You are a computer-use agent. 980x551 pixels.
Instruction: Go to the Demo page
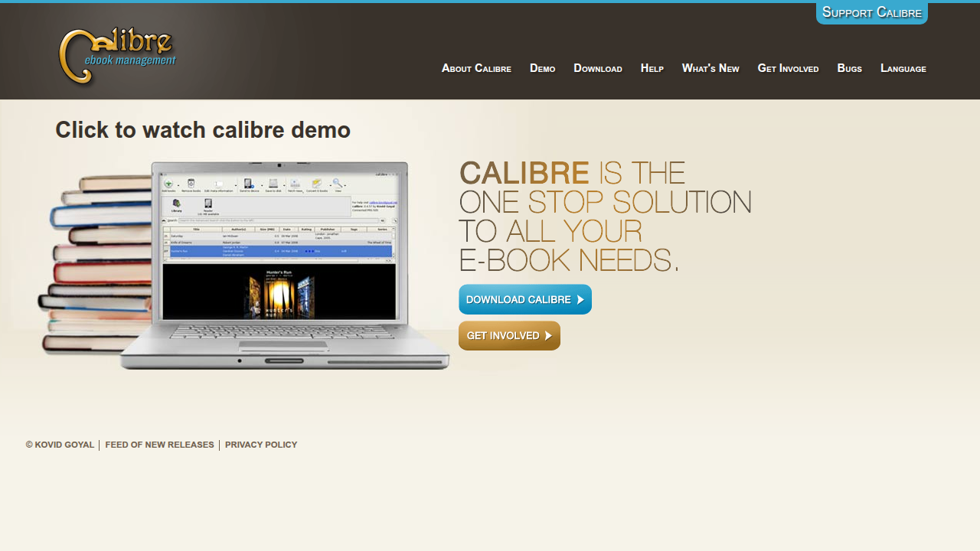coord(542,68)
